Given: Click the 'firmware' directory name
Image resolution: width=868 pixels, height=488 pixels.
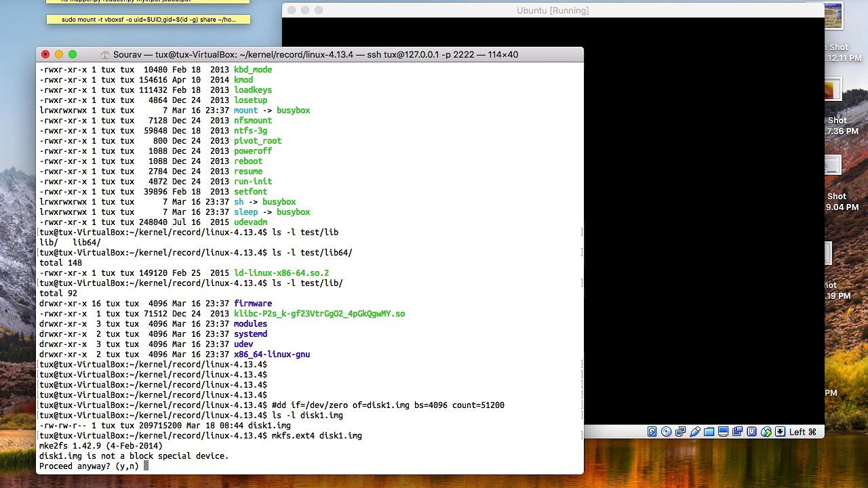Looking at the screenshot, I should click(x=253, y=304).
